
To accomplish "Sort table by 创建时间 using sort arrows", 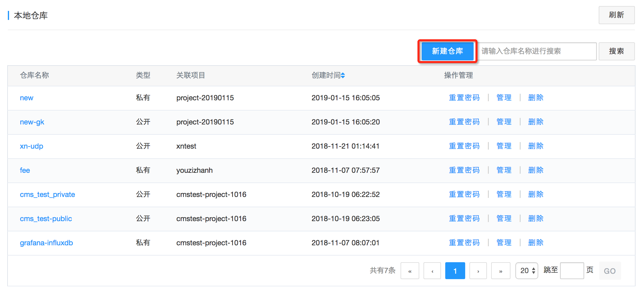I will (x=343, y=76).
